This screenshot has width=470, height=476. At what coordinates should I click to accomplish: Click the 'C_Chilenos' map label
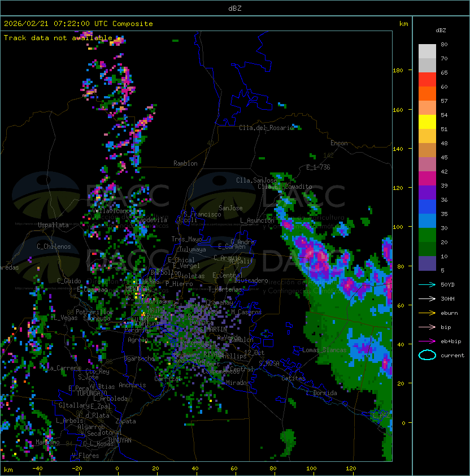coord(54,246)
